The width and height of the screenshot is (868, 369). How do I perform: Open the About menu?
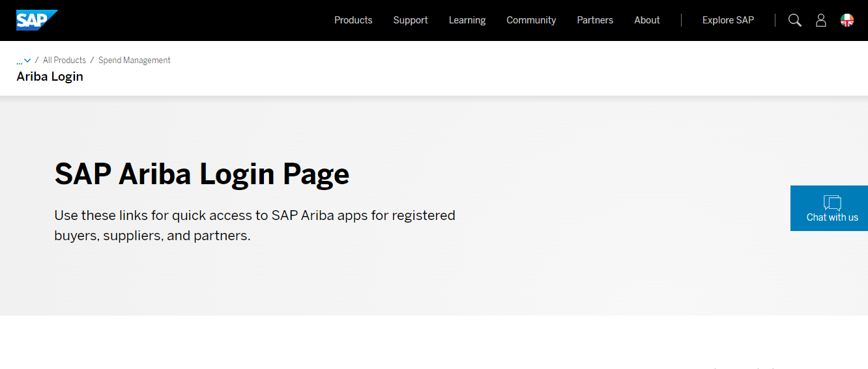click(x=647, y=20)
